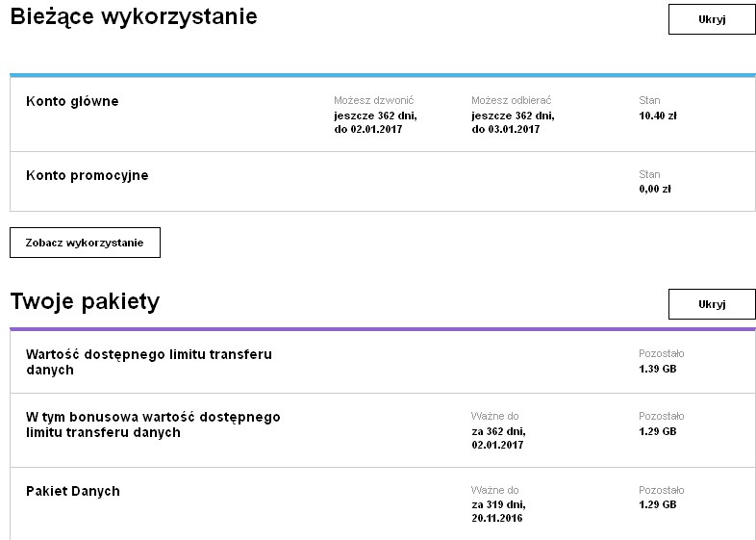Click the Twoje pakiety heading
756x540 pixels.
point(85,301)
